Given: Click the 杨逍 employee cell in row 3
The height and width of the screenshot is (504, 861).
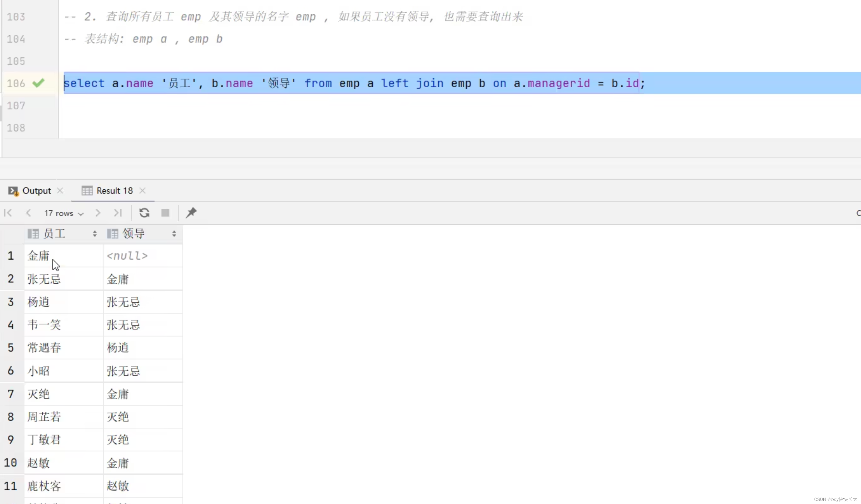Looking at the screenshot, I should tap(64, 302).
